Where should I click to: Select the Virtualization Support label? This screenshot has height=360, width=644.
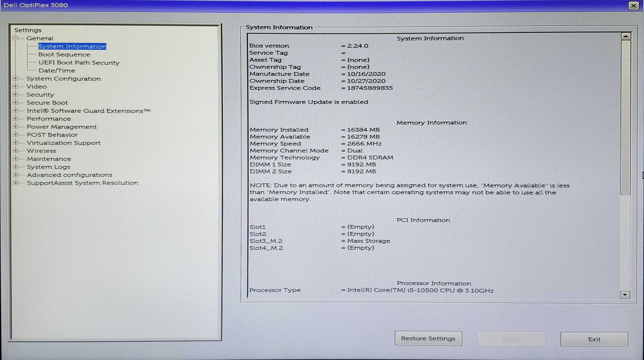point(63,143)
